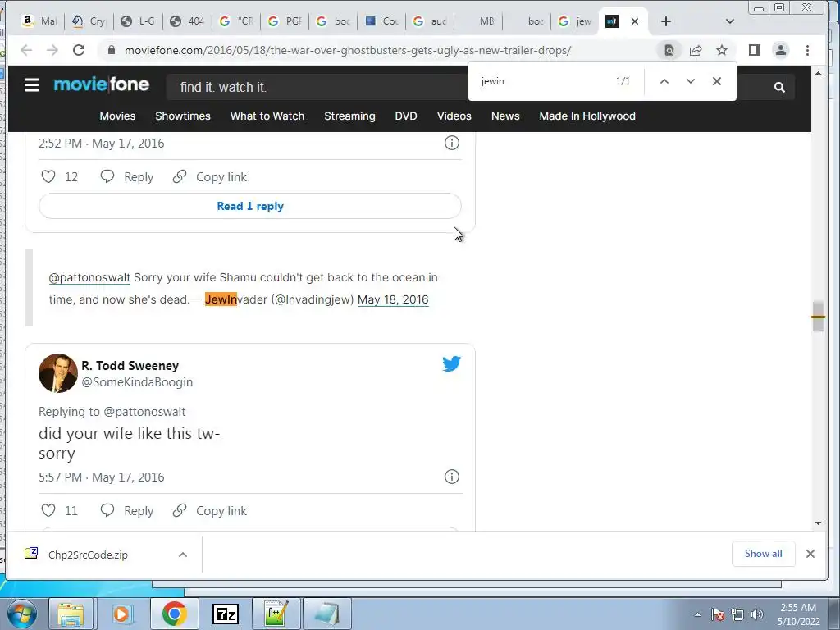Open Chrome three-dot menu
Image resolution: width=840 pixels, height=630 pixels.
click(807, 50)
